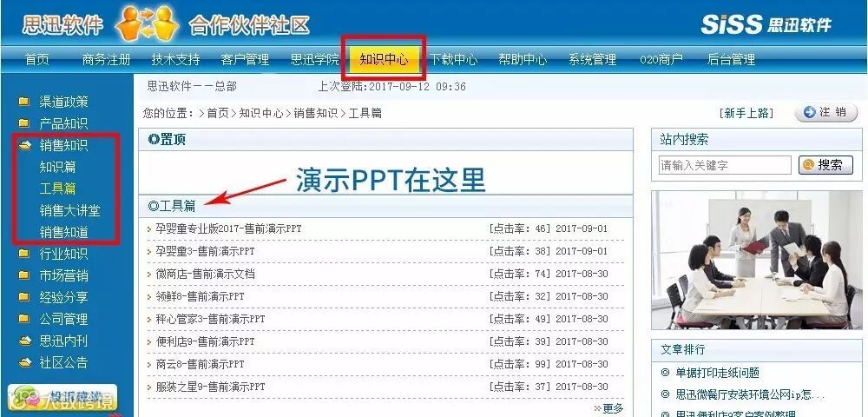This screenshot has height=417, width=868.
Task: Click the open folder icon beside 销售知识
Action: point(24,145)
